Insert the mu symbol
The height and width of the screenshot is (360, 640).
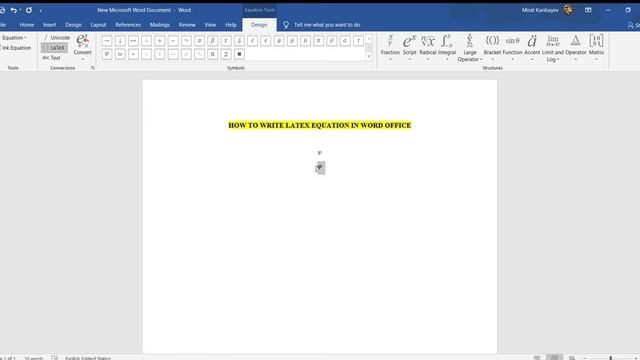pos(305,41)
